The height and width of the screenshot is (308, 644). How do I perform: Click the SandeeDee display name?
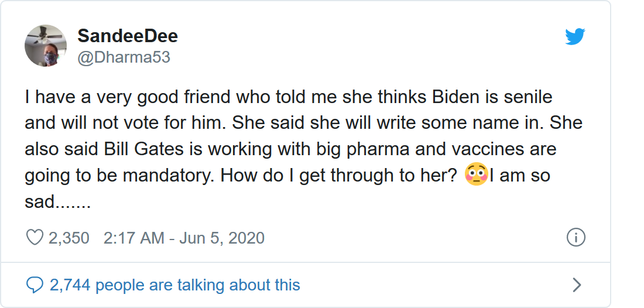click(128, 36)
